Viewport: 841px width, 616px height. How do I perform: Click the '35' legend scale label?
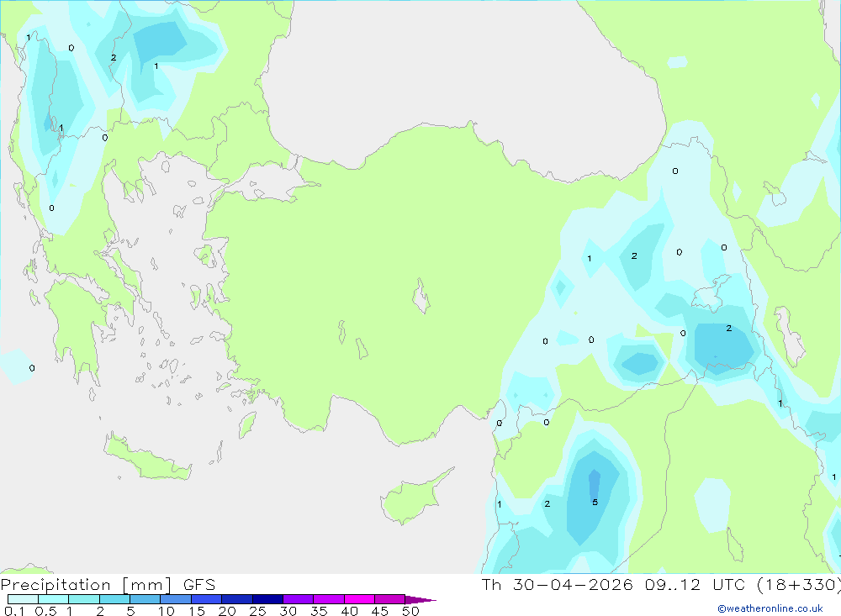319,611
